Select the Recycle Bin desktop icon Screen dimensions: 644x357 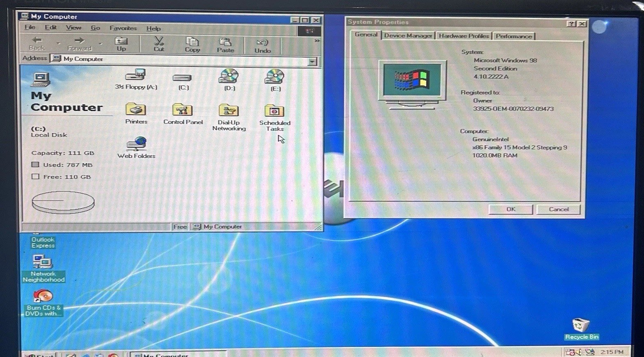(581, 330)
